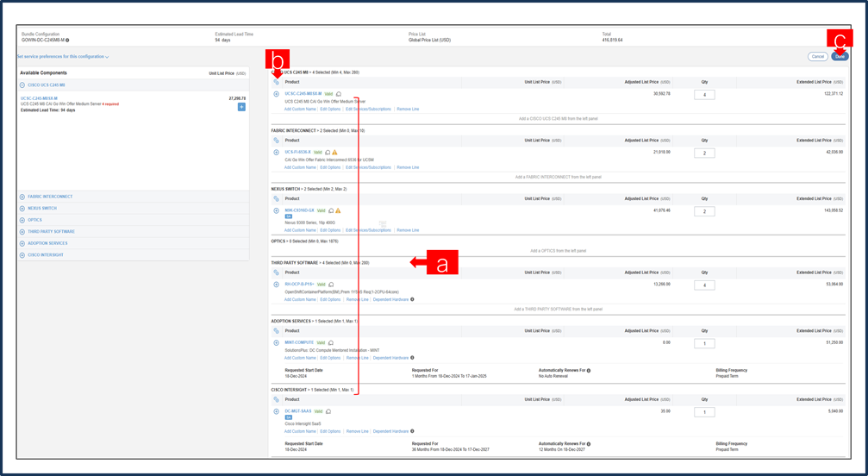Open the MINT-COMPUTE product link
868x476 pixels.
299,343
